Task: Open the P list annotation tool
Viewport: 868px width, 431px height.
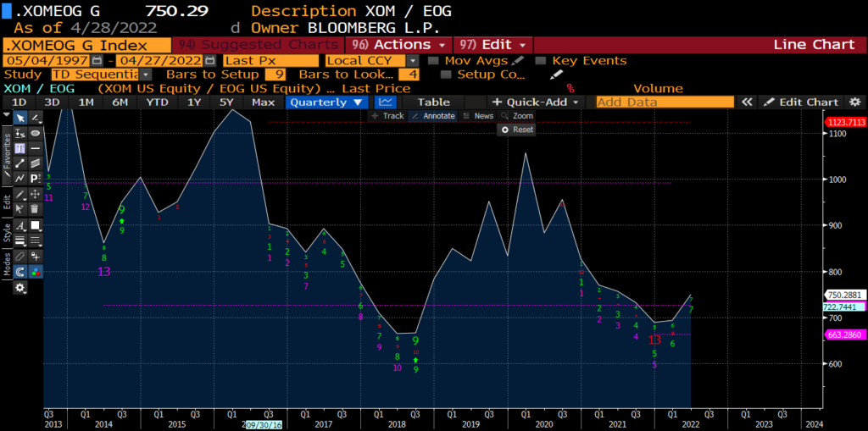Action: (x=36, y=178)
